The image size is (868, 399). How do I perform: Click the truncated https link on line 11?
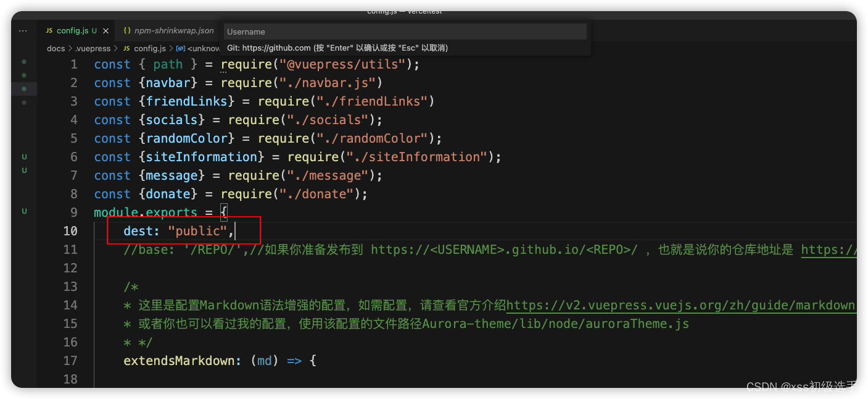click(829, 249)
